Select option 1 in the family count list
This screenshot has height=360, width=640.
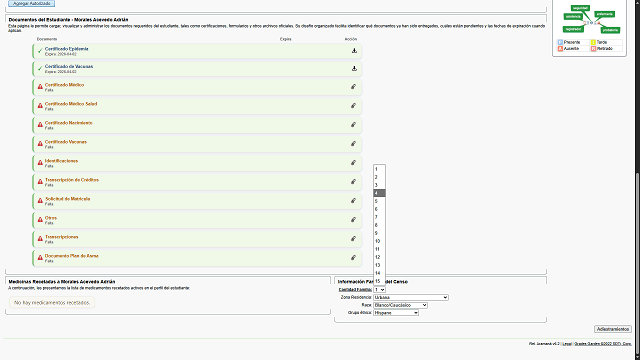tap(379, 169)
